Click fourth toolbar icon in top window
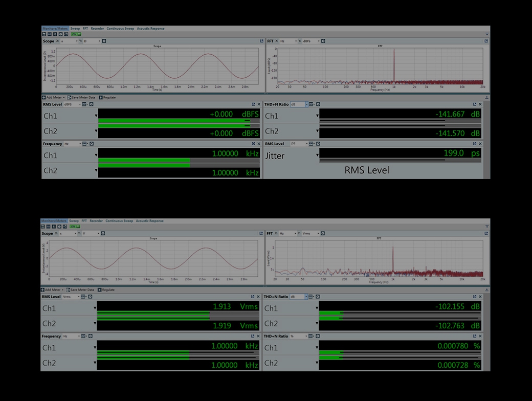The image size is (532, 401). click(x=60, y=34)
